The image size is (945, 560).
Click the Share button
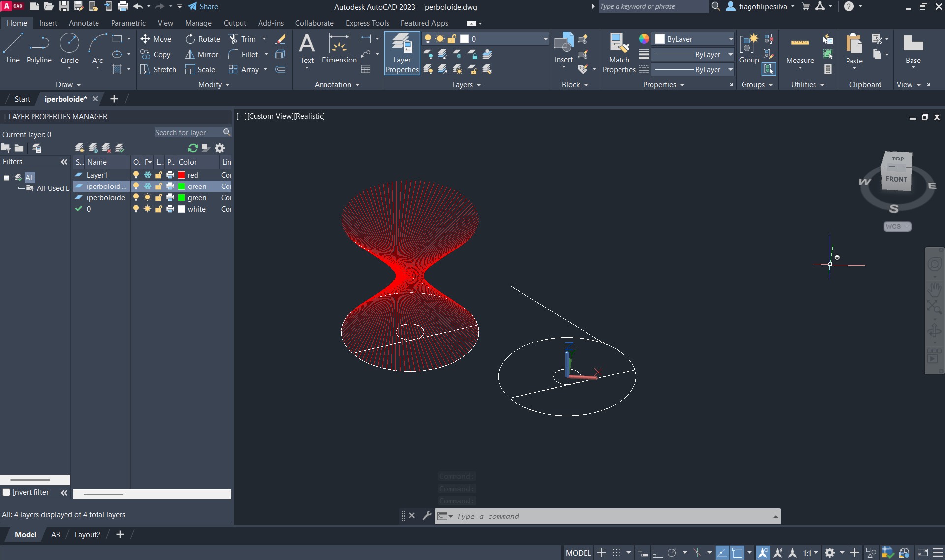203,7
